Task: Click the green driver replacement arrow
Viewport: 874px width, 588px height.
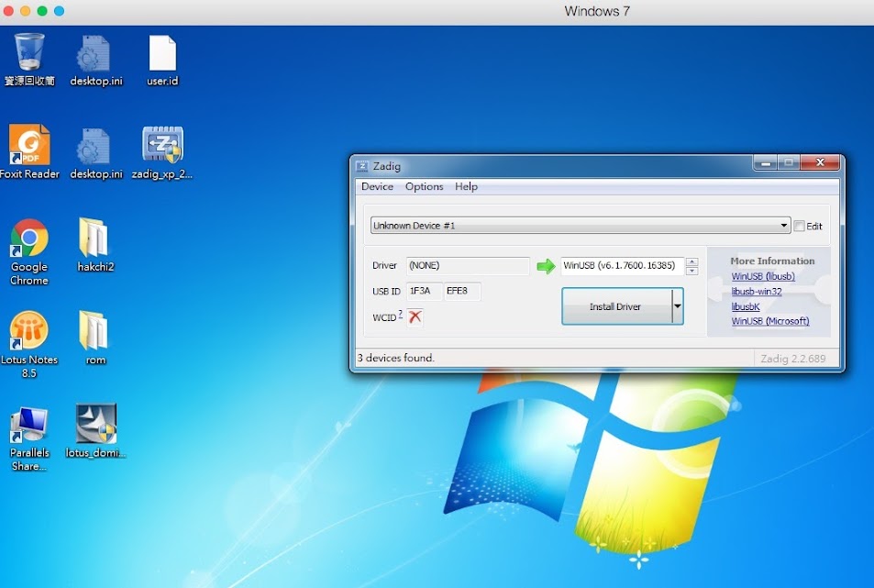Action: click(547, 266)
